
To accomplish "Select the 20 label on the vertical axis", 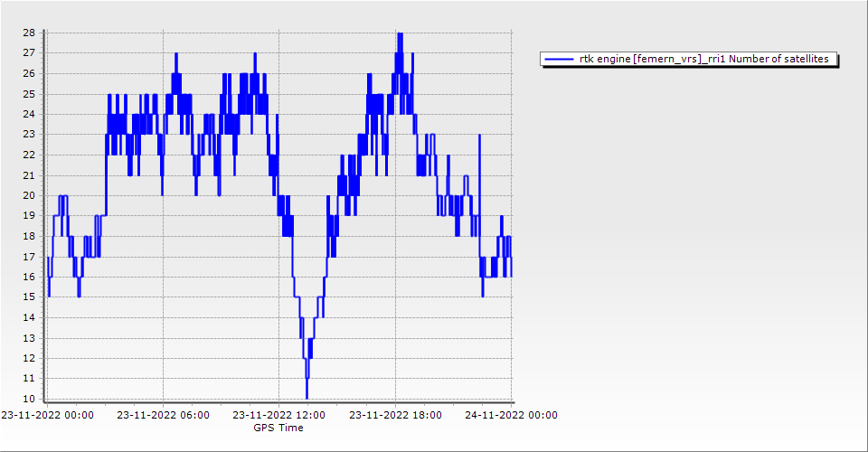I will 29,195.
